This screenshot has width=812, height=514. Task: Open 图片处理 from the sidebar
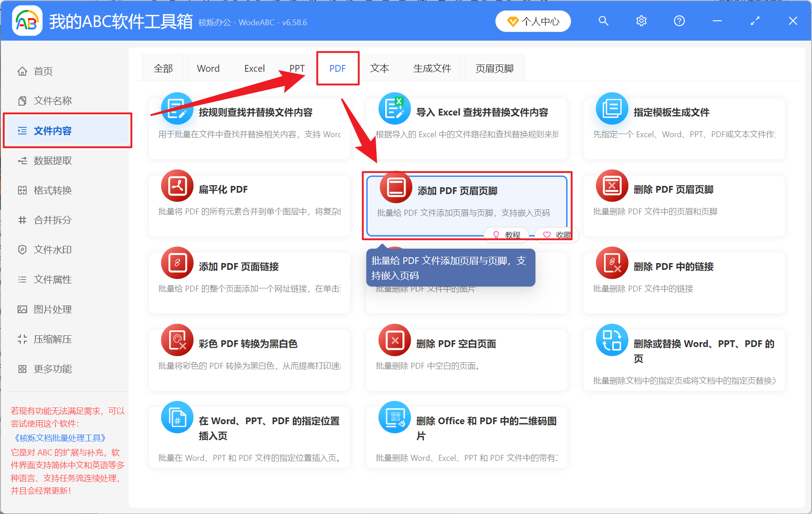click(51, 309)
